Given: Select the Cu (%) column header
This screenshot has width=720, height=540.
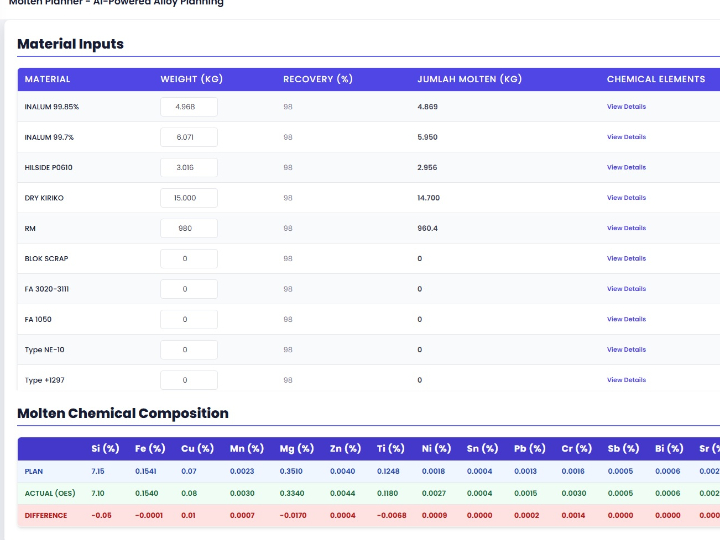Looking at the screenshot, I should point(197,449).
